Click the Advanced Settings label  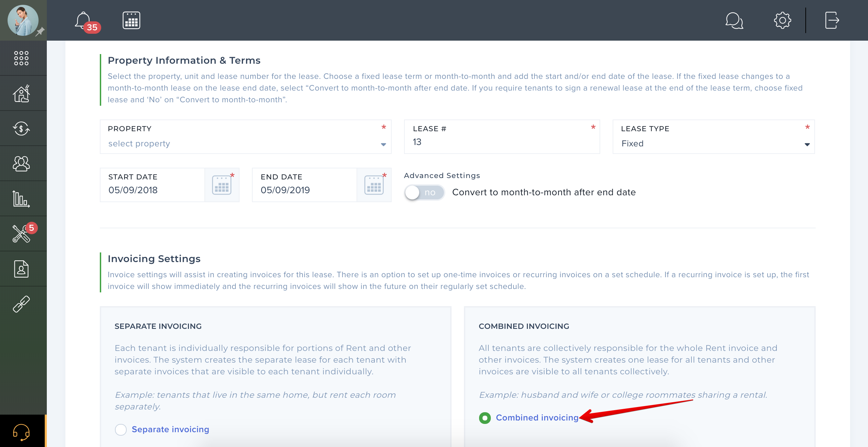[x=442, y=176]
